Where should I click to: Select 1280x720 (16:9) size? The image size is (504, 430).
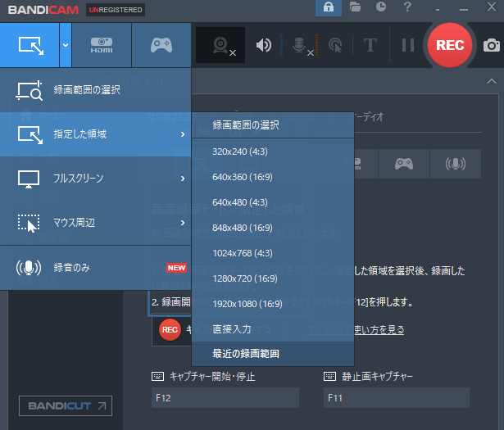[273, 278]
